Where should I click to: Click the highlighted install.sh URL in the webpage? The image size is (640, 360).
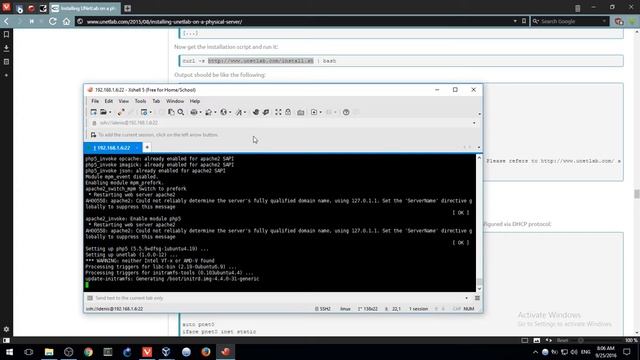pyautogui.click(x=261, y=61)
